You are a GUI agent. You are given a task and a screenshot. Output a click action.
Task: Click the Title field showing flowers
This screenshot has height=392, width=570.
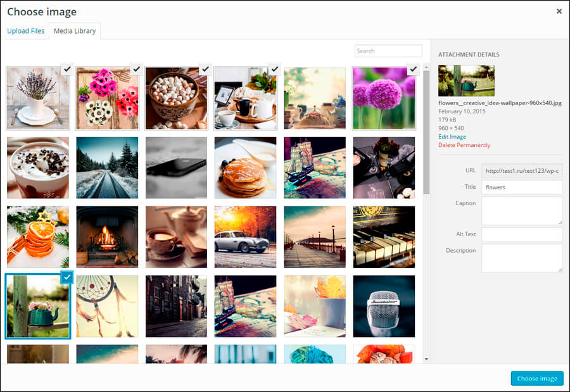[x=521, y=187]
